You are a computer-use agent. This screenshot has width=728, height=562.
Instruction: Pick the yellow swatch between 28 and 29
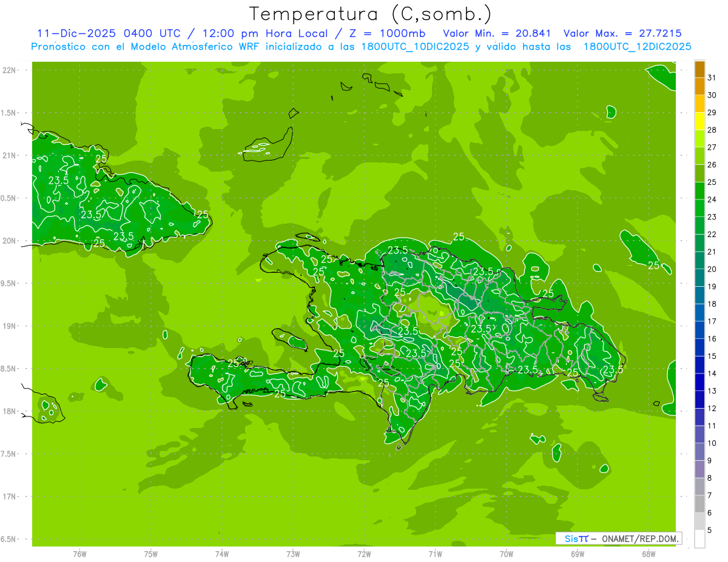tap(699, 121)
